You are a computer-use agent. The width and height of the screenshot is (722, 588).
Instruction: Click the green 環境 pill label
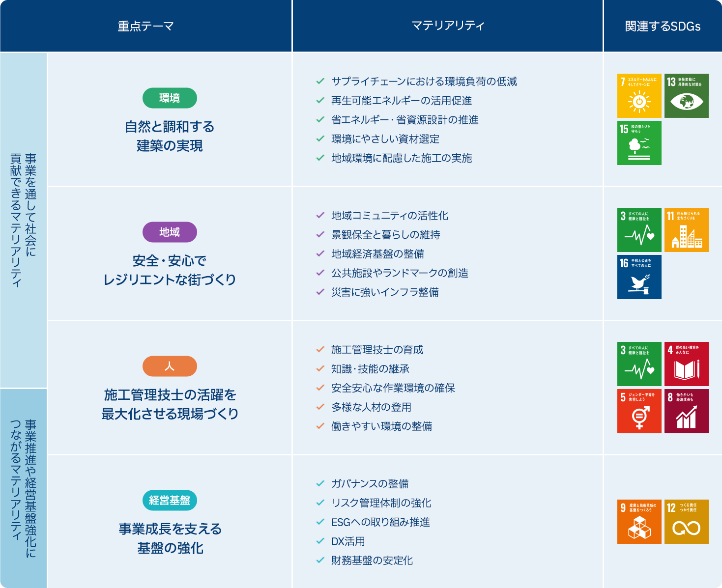tap(170, 98)
